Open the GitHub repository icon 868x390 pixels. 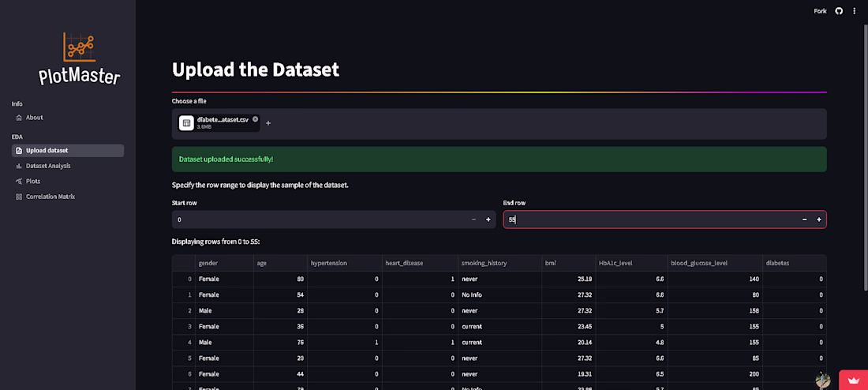tap(840, 11)
